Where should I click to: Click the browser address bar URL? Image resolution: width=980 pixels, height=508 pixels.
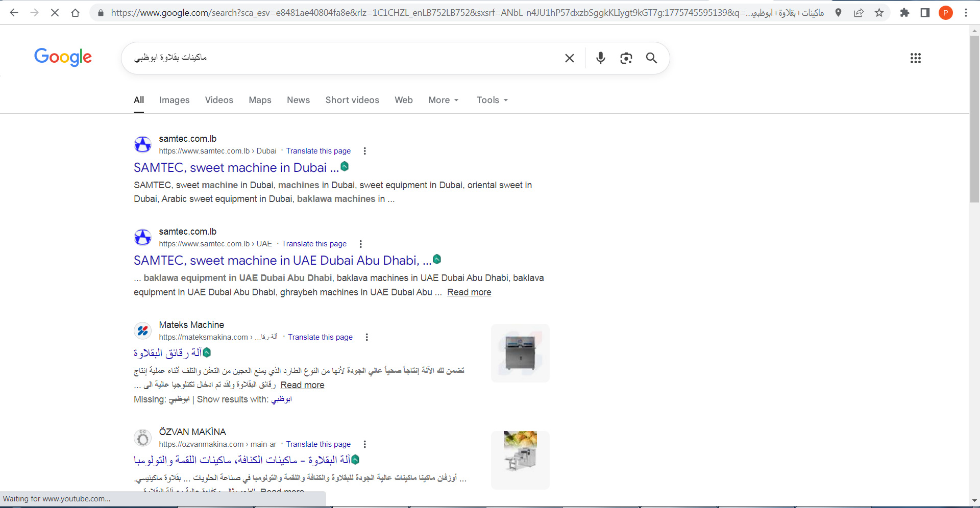pyautogui.click(x=467, y=13)
